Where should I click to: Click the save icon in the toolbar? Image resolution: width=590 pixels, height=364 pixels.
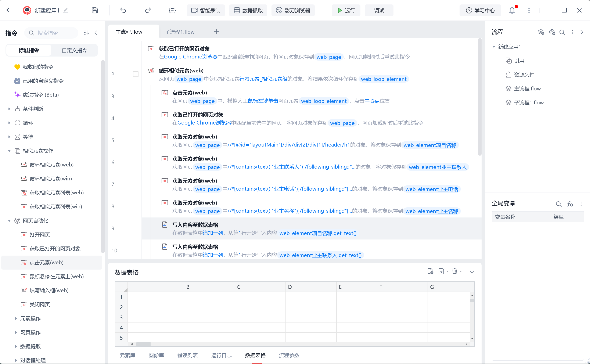(x=95, y=10)
